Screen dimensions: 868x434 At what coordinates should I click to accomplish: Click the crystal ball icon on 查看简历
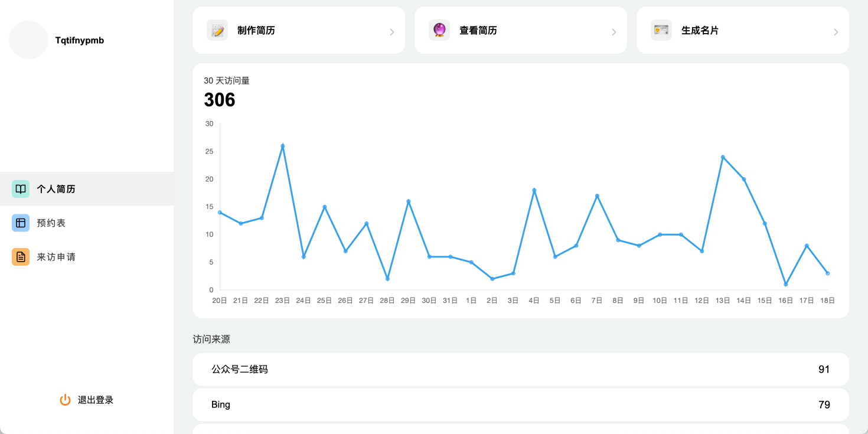click(x=439, y=30)
